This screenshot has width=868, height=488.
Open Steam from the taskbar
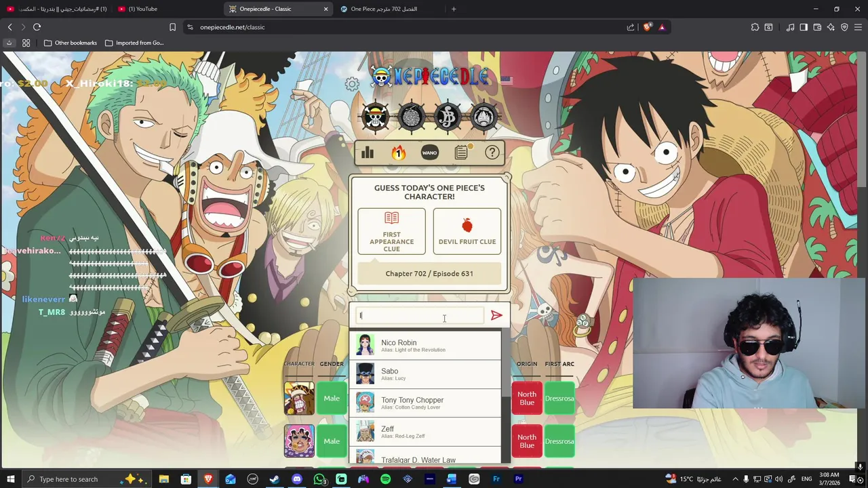(275, 479)
